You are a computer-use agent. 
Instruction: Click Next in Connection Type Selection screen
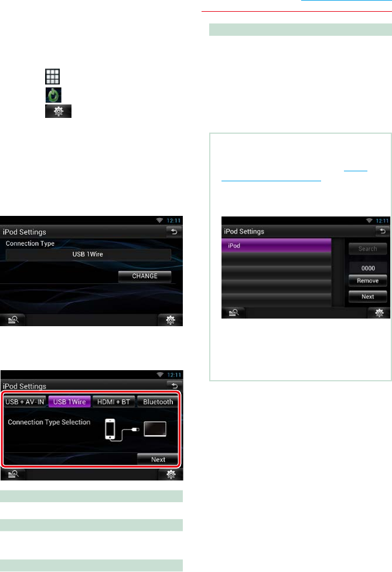158,459
